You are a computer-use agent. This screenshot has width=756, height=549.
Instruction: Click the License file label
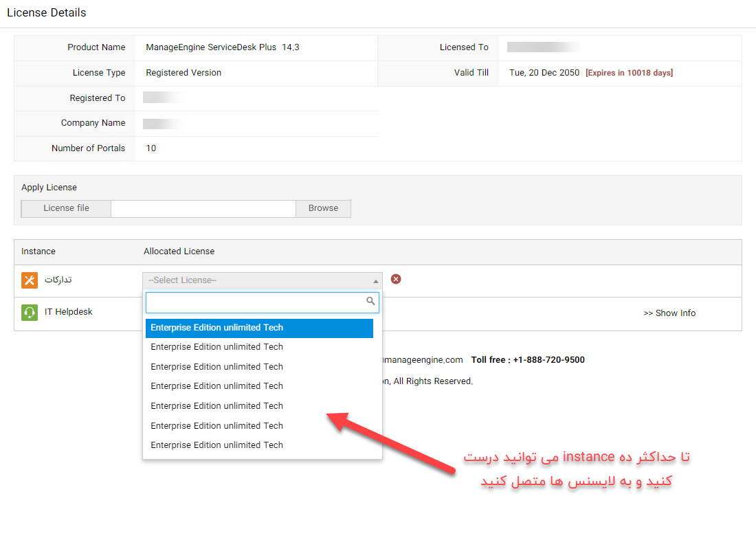66,208
